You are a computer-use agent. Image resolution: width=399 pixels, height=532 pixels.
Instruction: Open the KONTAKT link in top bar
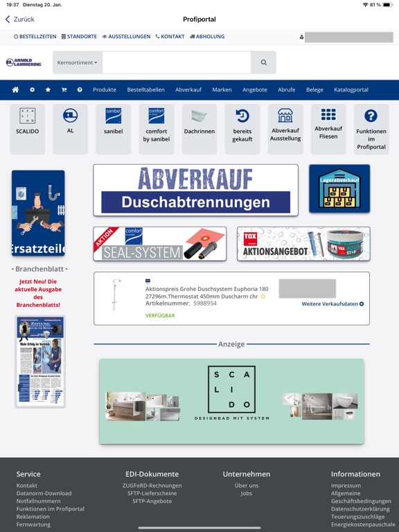pos(170,37)
